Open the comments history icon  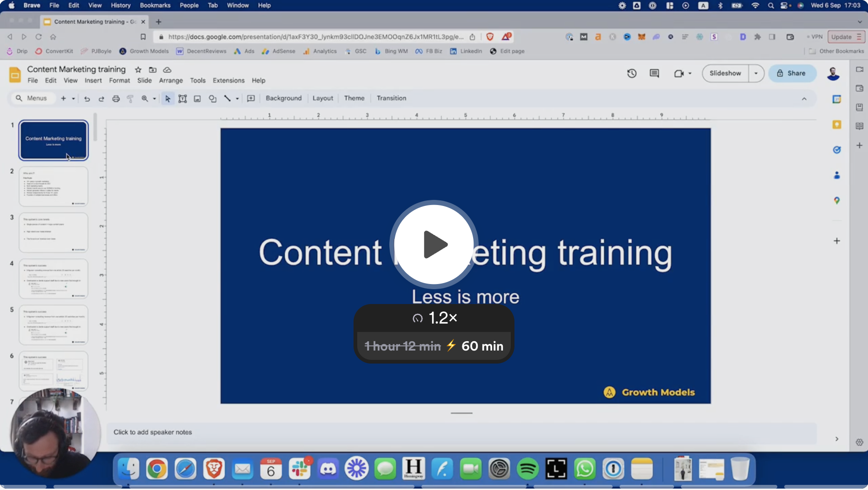[x=654, y=73]
